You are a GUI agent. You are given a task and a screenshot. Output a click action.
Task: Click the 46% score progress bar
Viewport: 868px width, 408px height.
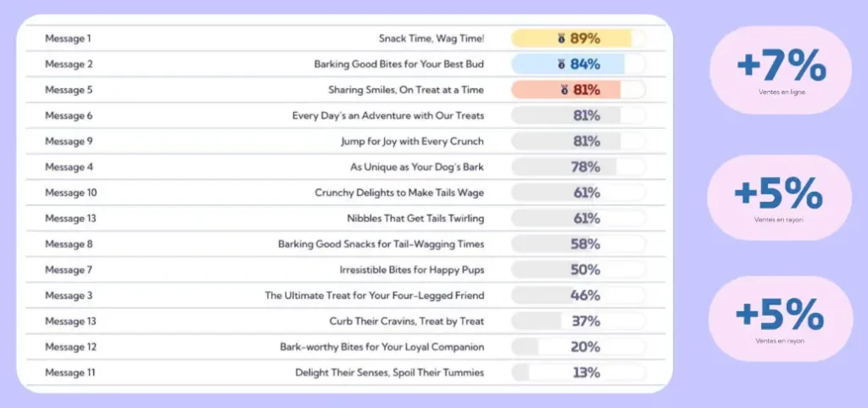pyautogui.click(x=577, y=295)
